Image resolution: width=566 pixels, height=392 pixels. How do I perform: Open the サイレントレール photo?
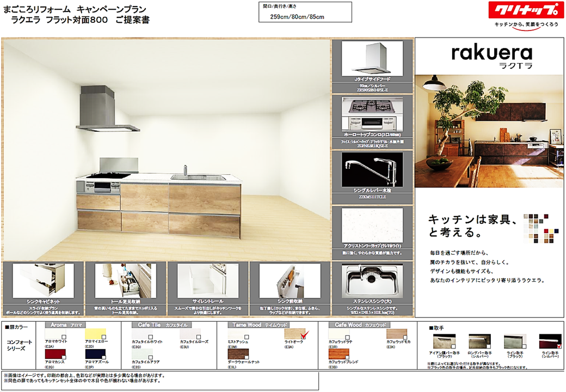click(x=208, y=281)
